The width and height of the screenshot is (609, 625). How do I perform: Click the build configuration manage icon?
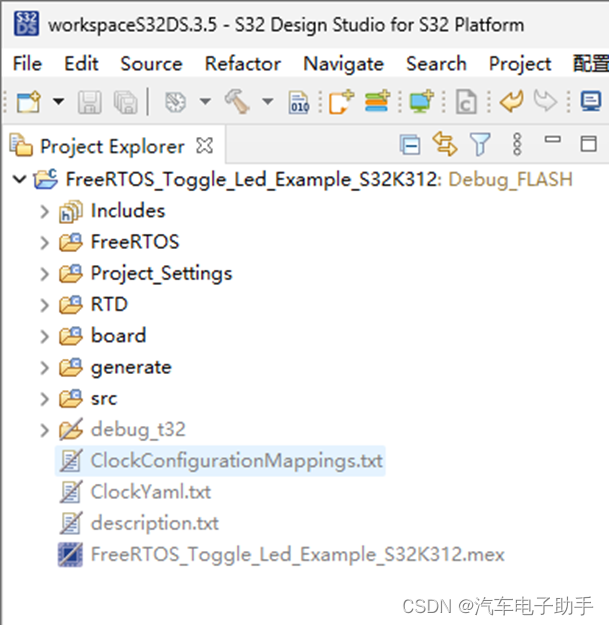[175, 102]
